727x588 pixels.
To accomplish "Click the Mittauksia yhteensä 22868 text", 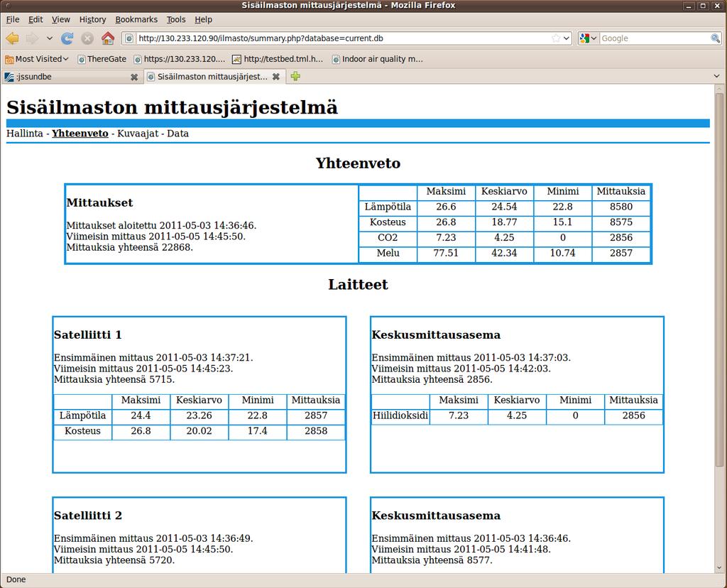I will [129, 247].
